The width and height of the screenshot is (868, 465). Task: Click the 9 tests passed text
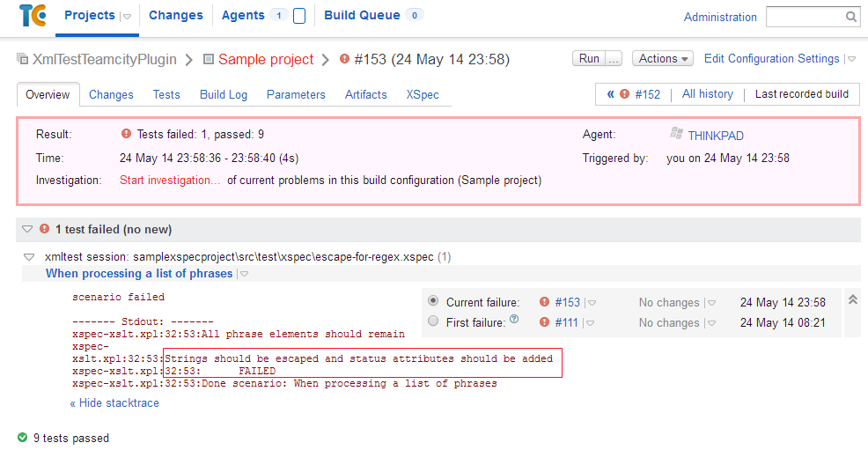70,438
